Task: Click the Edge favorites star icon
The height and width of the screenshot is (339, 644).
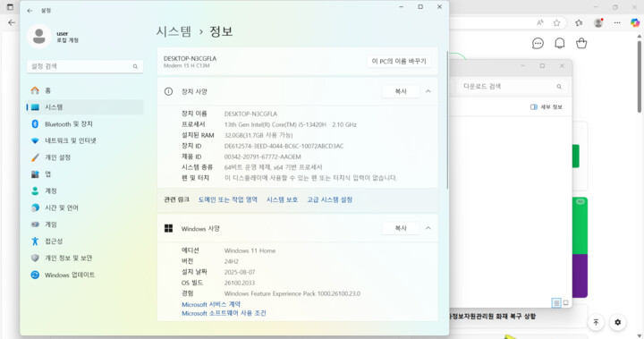Action: [556, 23]
